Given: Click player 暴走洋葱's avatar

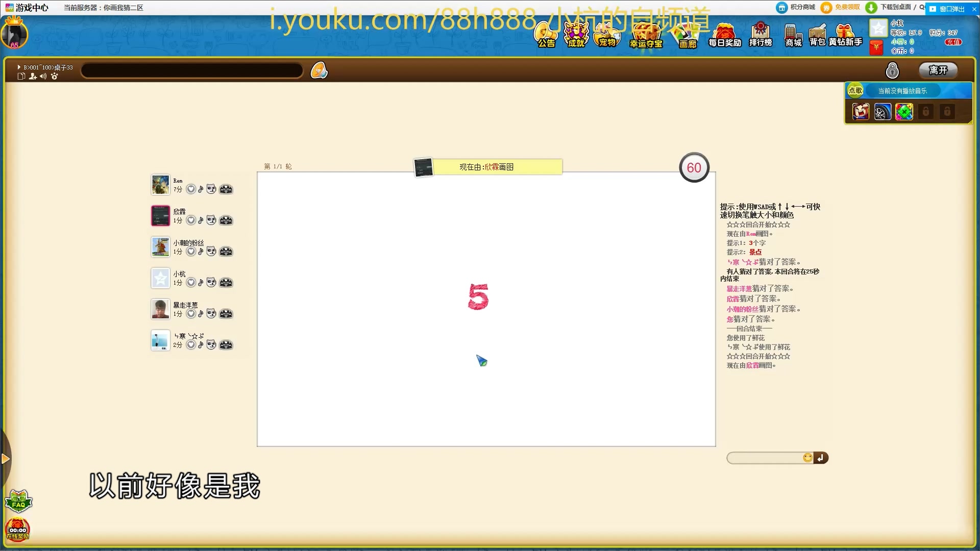Looking at the screenshot, I should tap(160, 309).
